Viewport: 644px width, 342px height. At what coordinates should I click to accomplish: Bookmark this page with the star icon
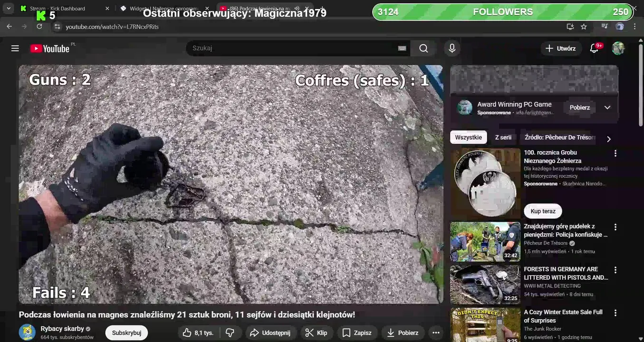click(584, 27)
